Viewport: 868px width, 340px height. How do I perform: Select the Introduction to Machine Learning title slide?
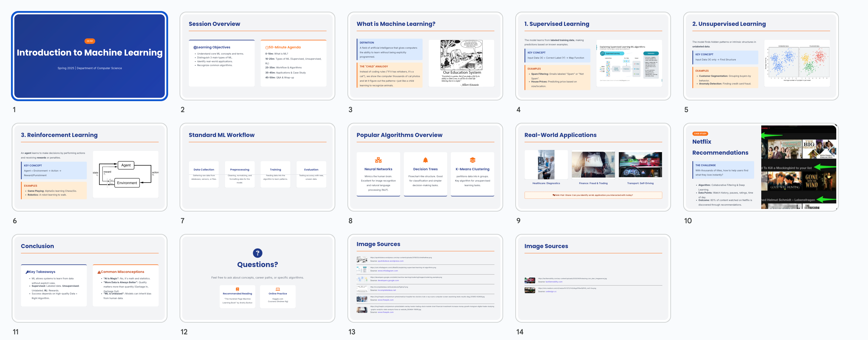[x=89, y=56]
